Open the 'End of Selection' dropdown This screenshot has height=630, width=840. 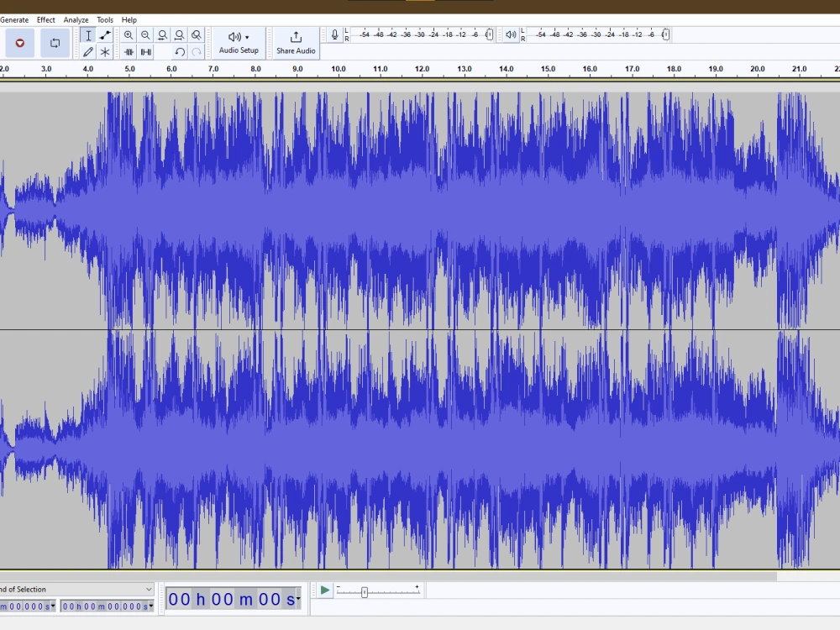pyautogui.click(x=76, y=590)
